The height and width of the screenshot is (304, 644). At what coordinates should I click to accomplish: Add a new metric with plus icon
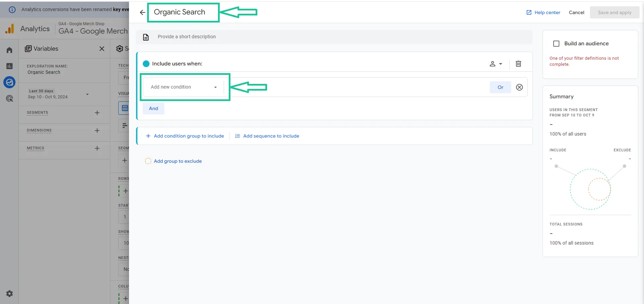97,148
